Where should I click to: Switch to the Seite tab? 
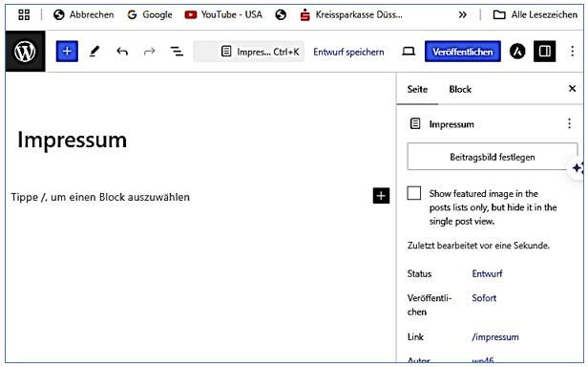point(417,90)
